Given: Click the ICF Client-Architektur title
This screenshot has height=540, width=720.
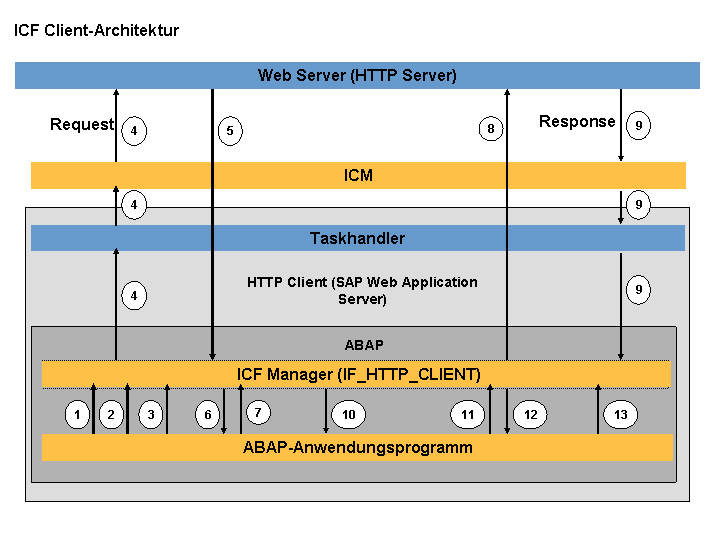Looking at the screenshot, I should [96, 30].
